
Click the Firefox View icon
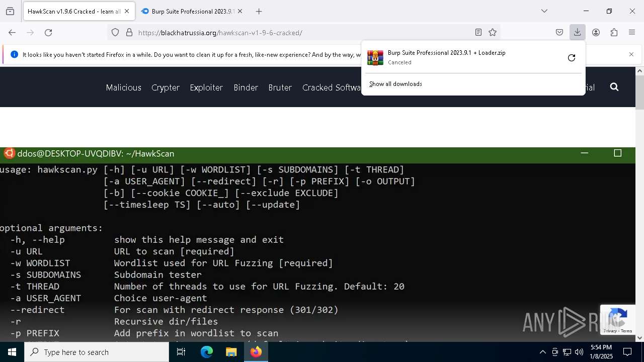pyautogui.click(x=10, y=11)
